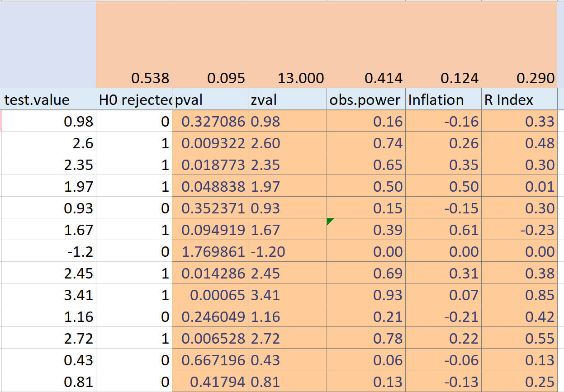Click the "Inflation" column header
The height and width of the screenshot is (392, 564).
coord(443,99)
